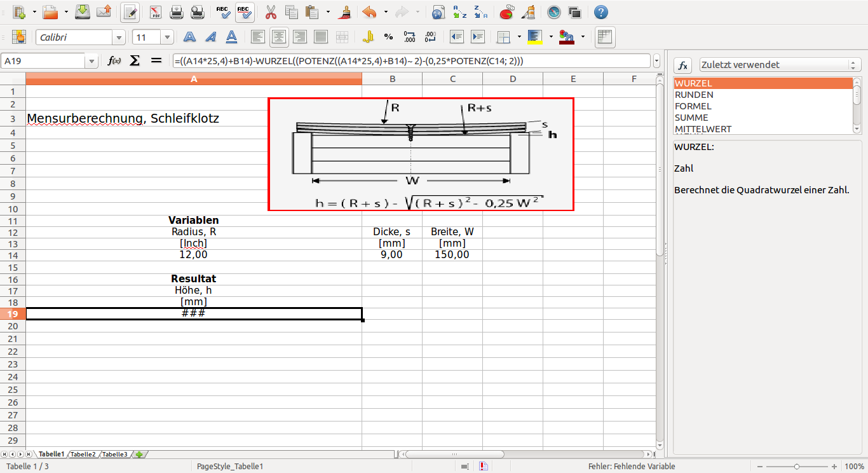Open the page preview
The image size is (868, 473).
coord(198,11)
